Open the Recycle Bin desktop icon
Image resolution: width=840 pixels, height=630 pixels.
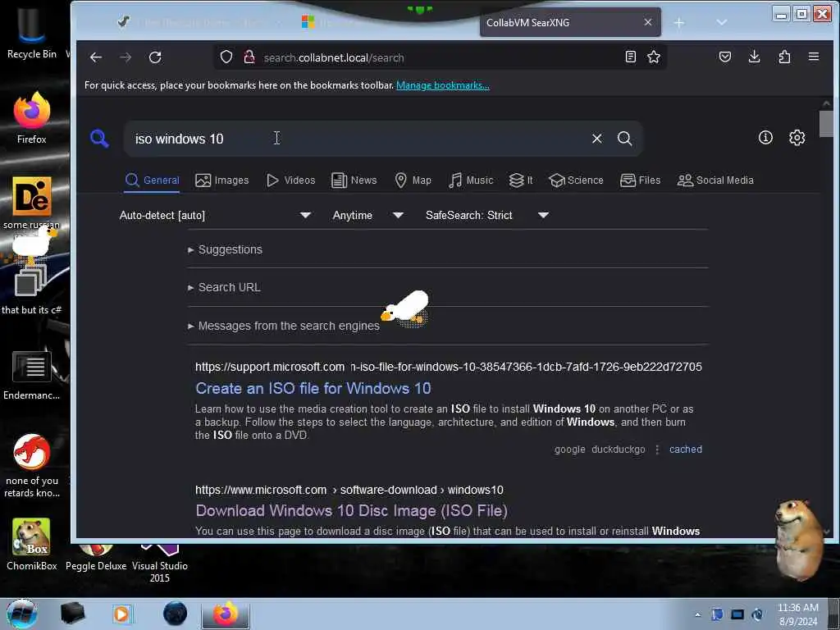pyautogui.click(x=32, y=33)
